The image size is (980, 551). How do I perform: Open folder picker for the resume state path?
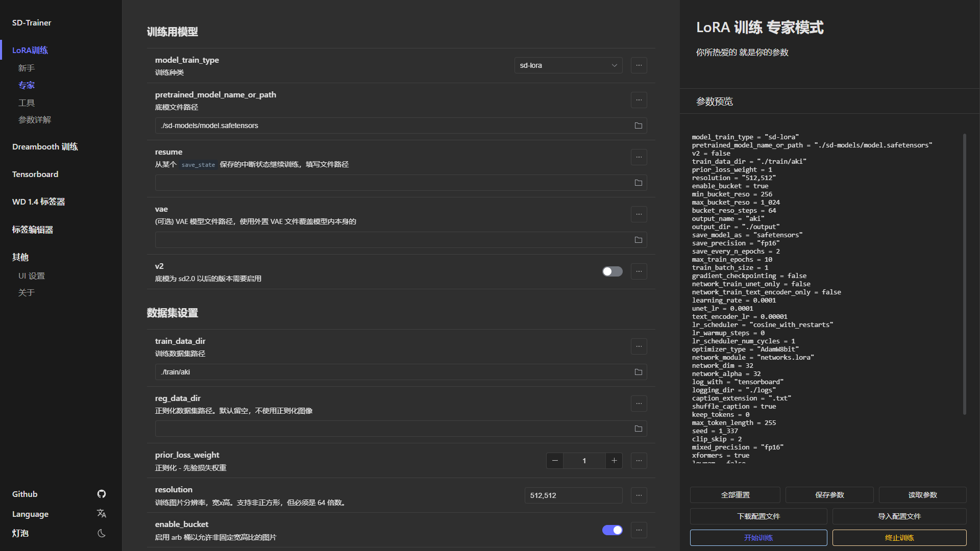638,183
